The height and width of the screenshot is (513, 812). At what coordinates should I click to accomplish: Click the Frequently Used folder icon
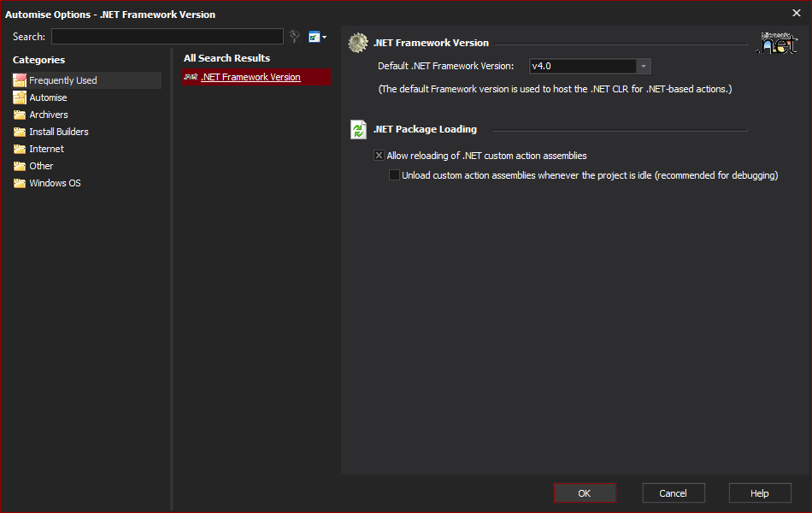click(20, 80)
